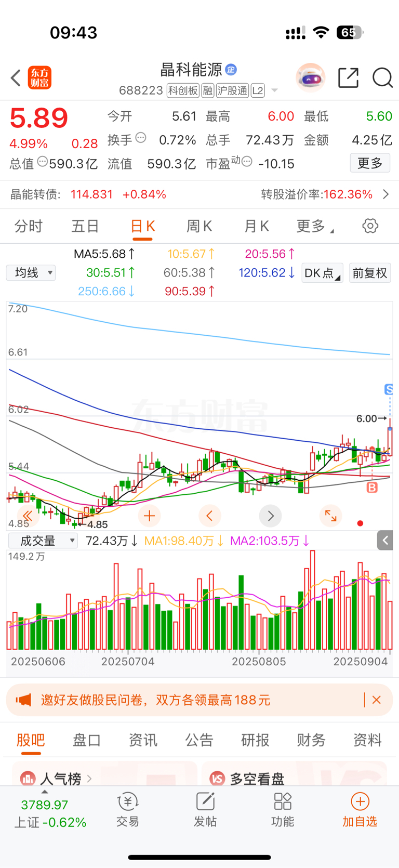Image resolution: width=399 pixels, height=868 pixels.
Task: Tap the L2 level tag
Action: pyautogui.click(x=258, y=90)
